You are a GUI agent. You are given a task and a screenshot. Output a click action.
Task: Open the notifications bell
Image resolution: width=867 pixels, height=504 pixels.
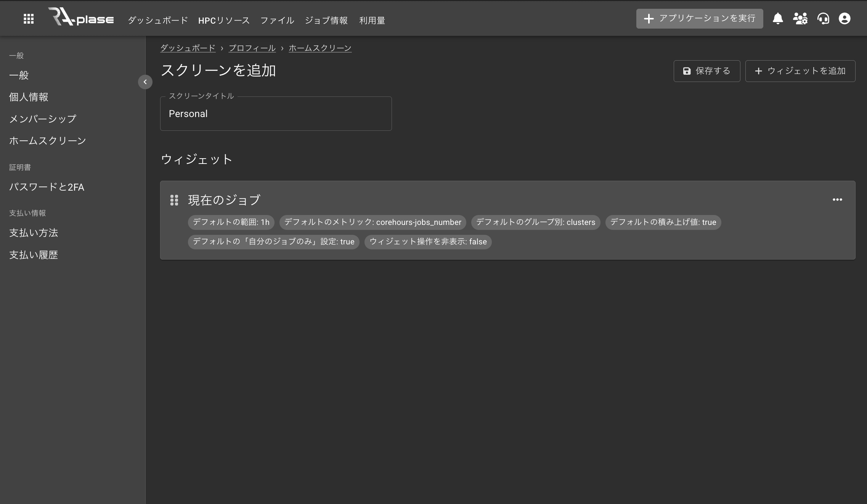(x=778, y=18)
